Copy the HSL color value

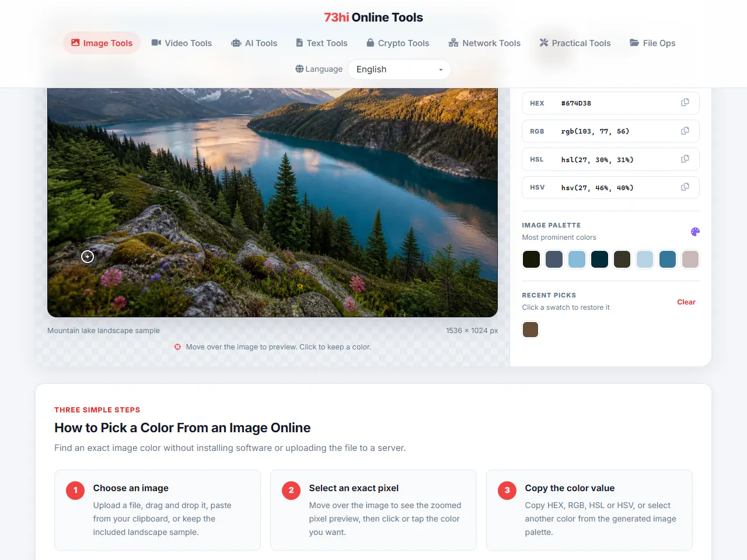tap(685, 159)
